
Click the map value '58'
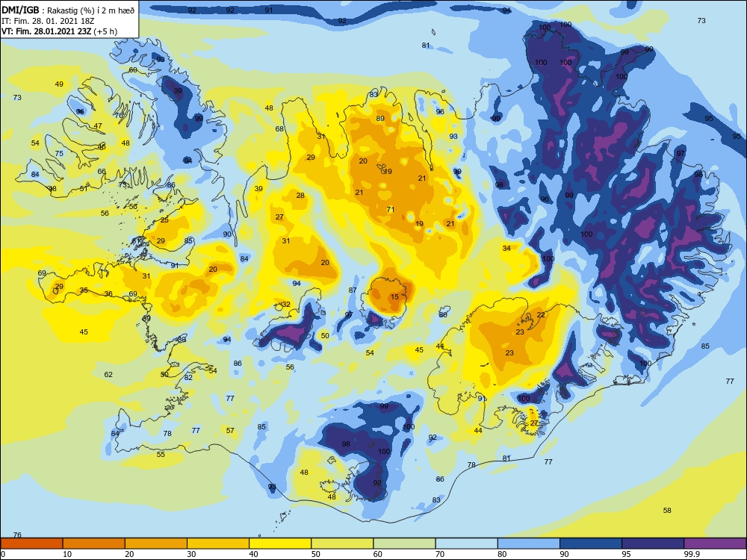click(x=667, y=511)
